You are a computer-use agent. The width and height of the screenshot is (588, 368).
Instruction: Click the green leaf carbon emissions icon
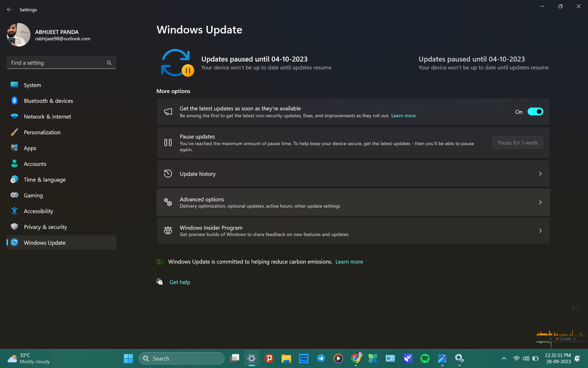tap(160, 262)
